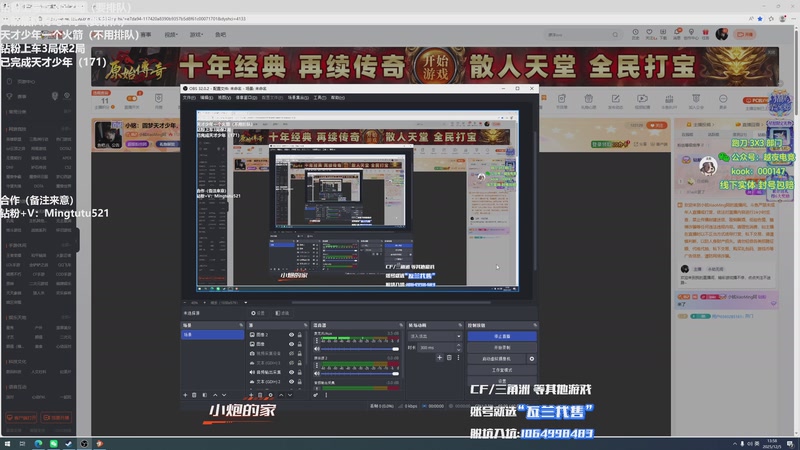This screenshot has height=450, width=800.
Task: Open advanced audio properties icon under the mixer
Action: tap(316, 395)
